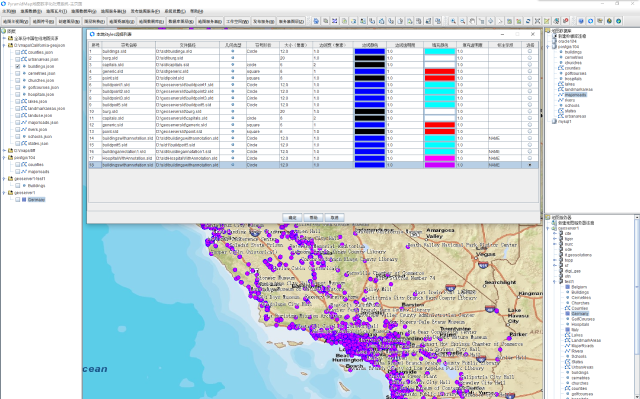Click the cancel button in the style dialog
640x399 pixels.
click(x=335, y=217)
